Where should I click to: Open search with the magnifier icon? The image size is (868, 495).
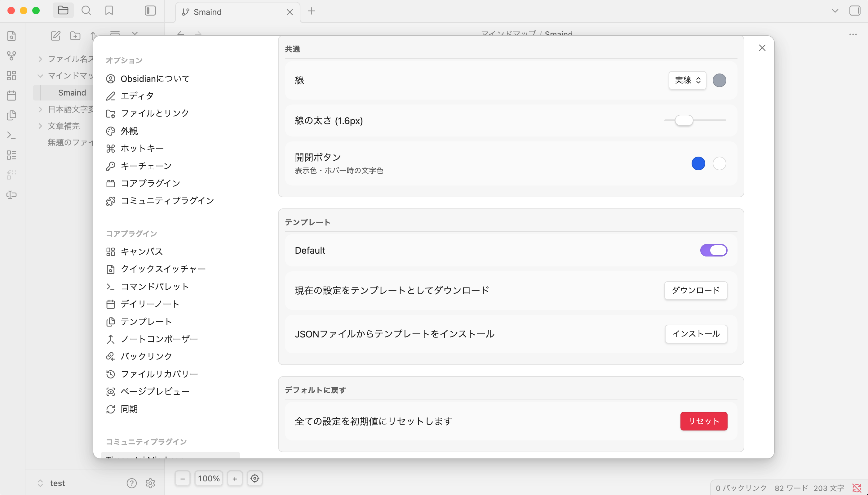point(86,11)
